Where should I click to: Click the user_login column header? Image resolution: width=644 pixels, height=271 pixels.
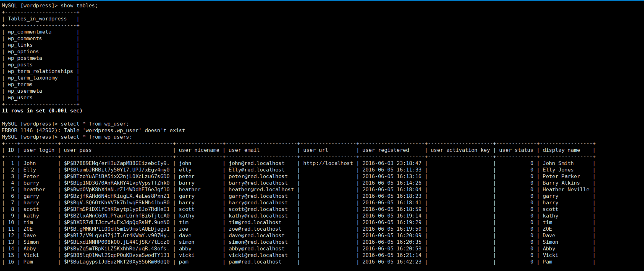click(39, 150)
